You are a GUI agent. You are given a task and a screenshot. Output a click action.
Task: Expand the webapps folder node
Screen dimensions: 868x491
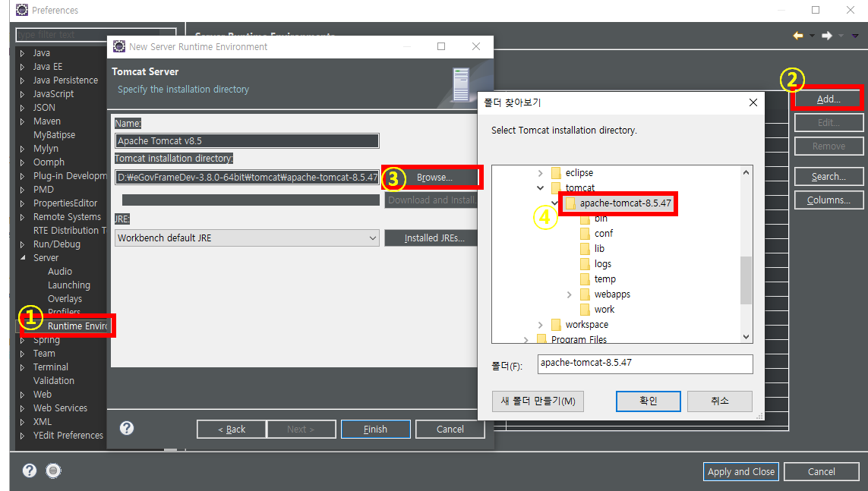569,294
